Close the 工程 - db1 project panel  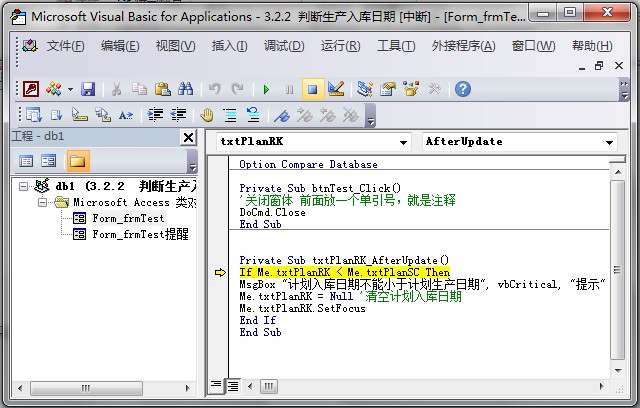pos(188,137)
